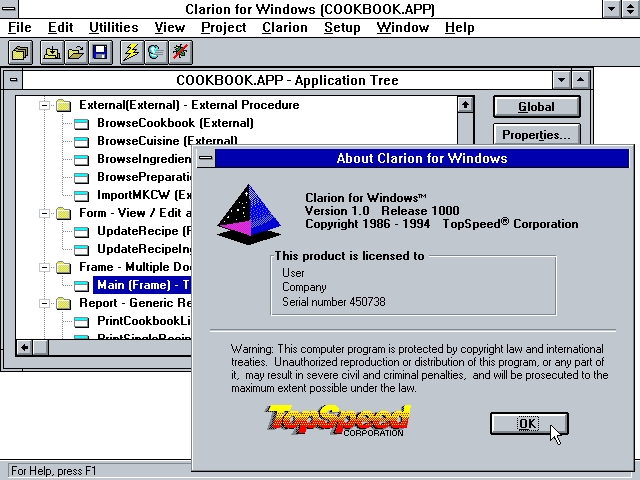
Task: Open the Edit menu
Action: pos(60,27)
